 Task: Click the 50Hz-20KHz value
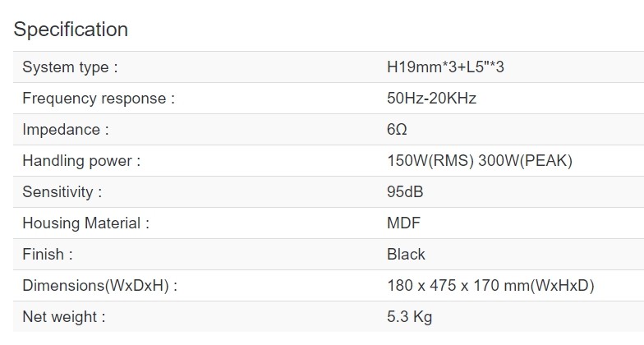(x=431, y=99)
